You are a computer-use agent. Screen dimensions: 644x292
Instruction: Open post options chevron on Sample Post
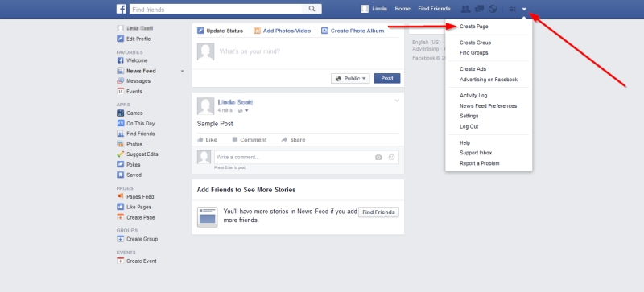(397, 101)
